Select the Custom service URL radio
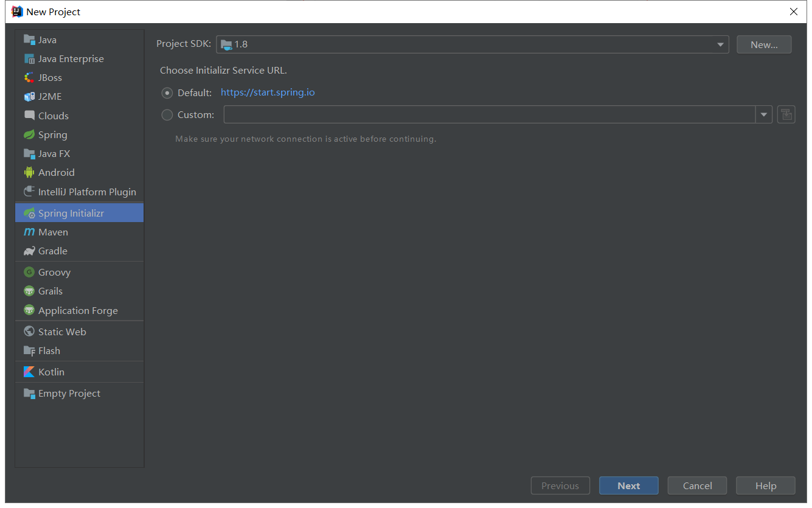This screenshot has height=508, width=812. click(167, 114)
